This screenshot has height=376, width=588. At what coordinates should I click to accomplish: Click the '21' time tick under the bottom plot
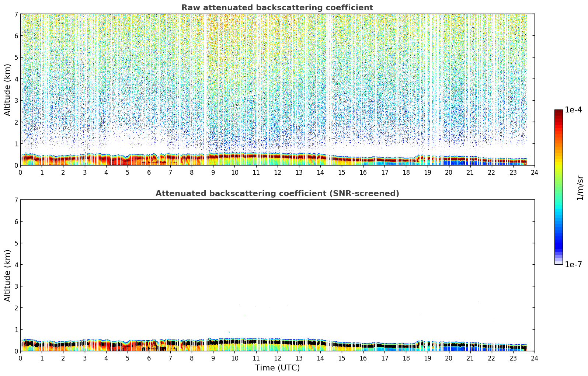(470, 358)
